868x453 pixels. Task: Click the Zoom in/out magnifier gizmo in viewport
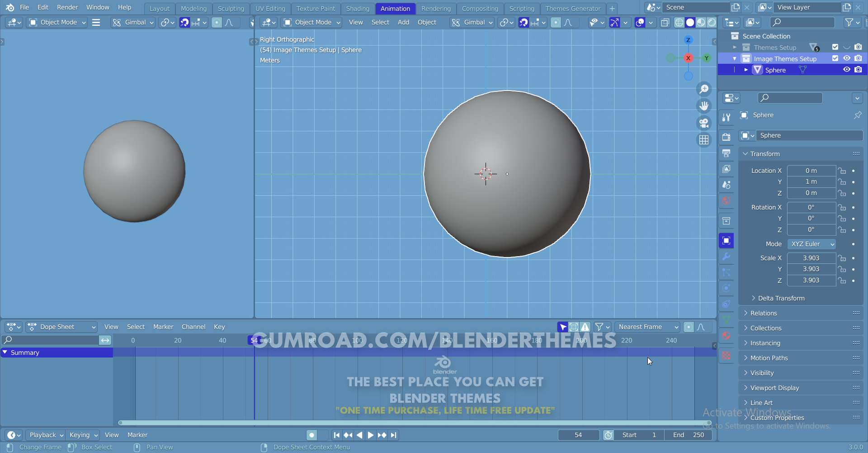point(704,89)
